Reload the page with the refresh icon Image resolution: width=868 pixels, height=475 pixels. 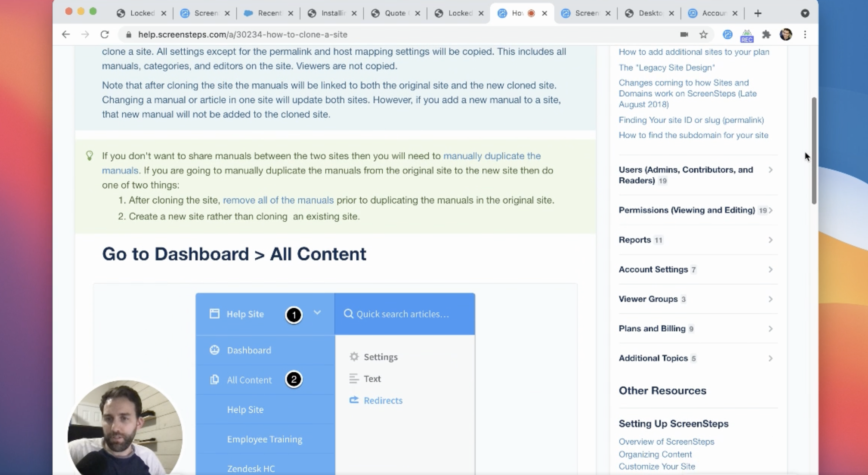[105, 34]
